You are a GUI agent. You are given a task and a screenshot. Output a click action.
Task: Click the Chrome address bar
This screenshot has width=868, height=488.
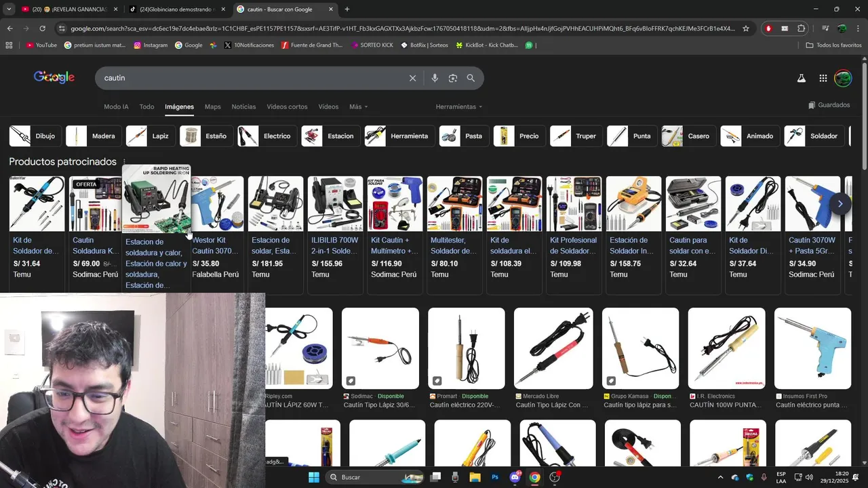[x=403, y=28]
